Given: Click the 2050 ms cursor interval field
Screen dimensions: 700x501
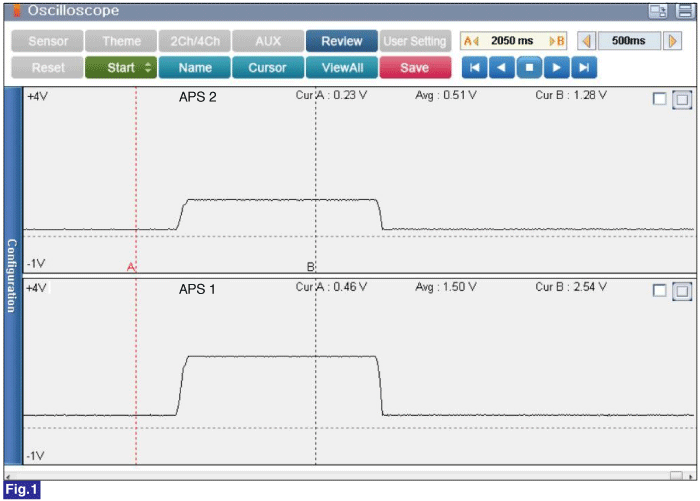Looking at the screenshot, I should tap(513, 41).
